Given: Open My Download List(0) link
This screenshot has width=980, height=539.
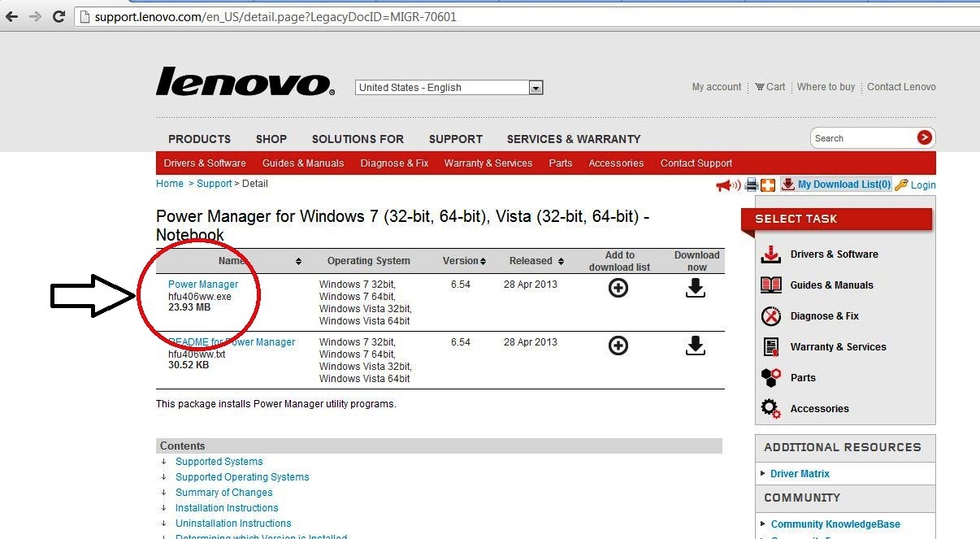Looking at the screenshot, I should pos(844,185).
